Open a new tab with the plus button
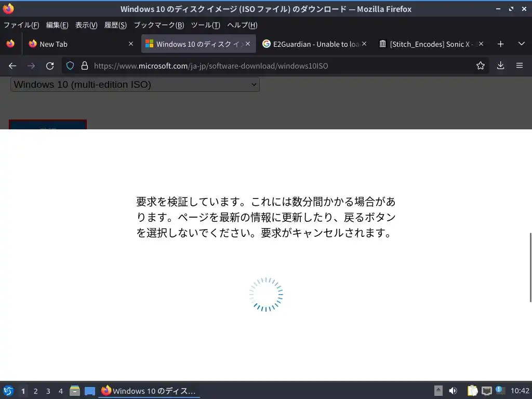The width and height of the screenshot is (532, 399). [x=500, y=44]
